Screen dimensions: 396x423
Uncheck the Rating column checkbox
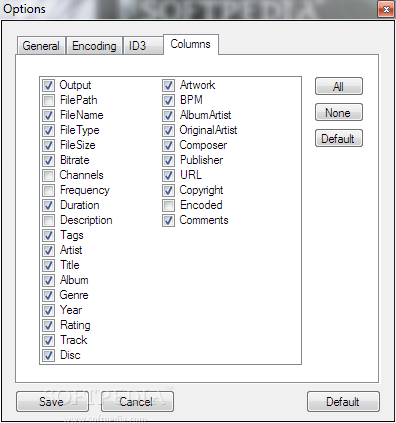pyautogui.click(x=48, y=325)
